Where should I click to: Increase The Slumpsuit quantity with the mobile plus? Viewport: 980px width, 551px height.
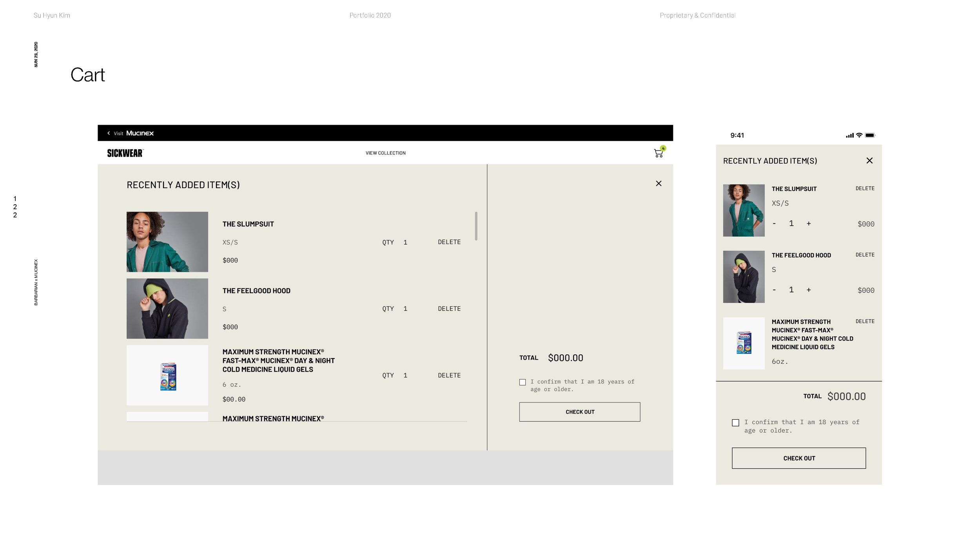808,224
